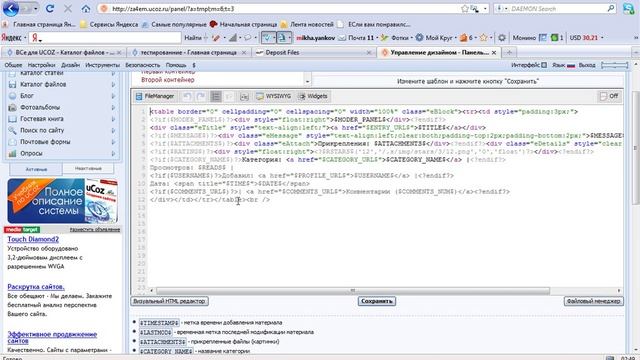
Task: Select the Неактивные sidebar tab
Action: 88,169
